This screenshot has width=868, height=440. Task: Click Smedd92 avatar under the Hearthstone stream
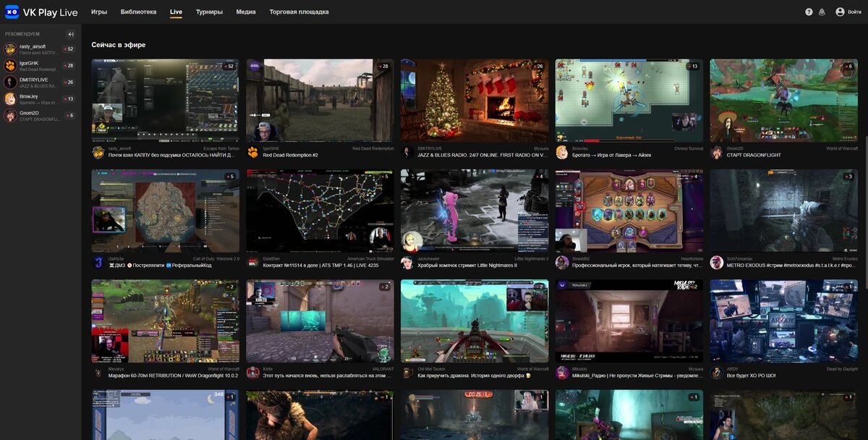(x=562, y=262)
